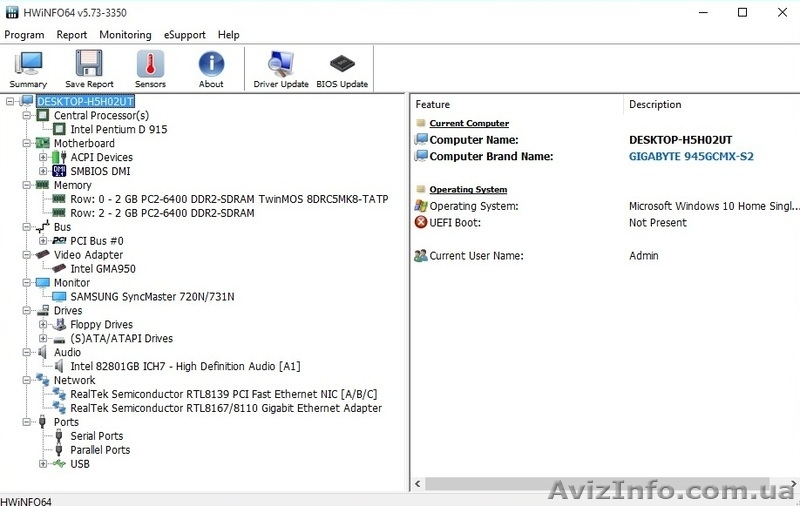800x506 pixels.
Task: Click the Floppy Drives icon
Action: 59,324
